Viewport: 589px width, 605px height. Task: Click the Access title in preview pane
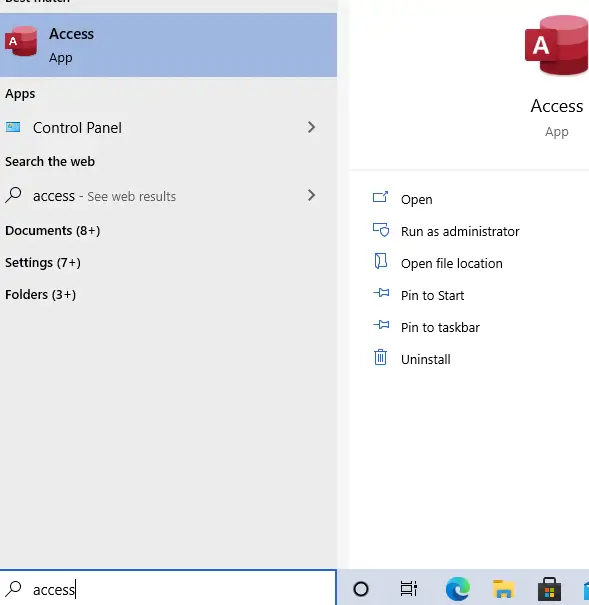pyautogui.click(x=557, y=106)
